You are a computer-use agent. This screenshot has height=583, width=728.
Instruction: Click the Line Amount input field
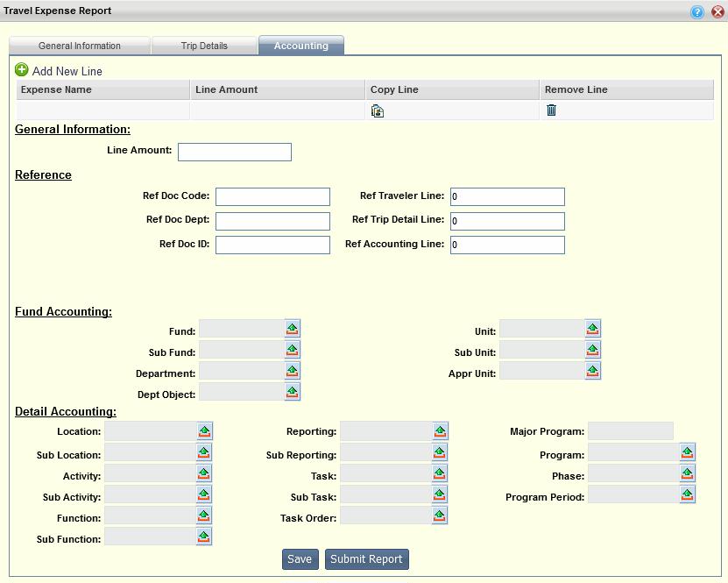(x=235, y=152)
